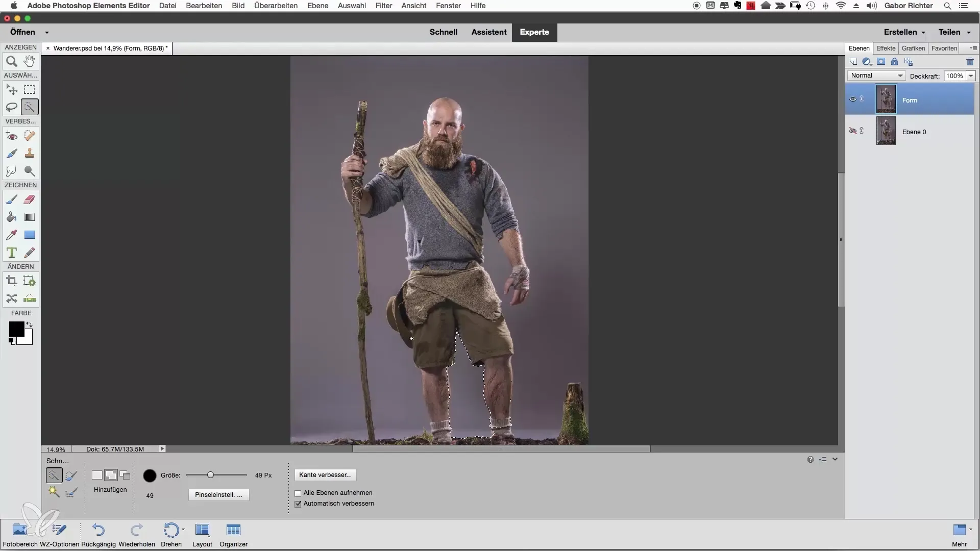Image resolution: width=980 pixels, height=551 pixels.
Task: Uncheck Automatisch verbessern
Action: (x=298, y=504)
